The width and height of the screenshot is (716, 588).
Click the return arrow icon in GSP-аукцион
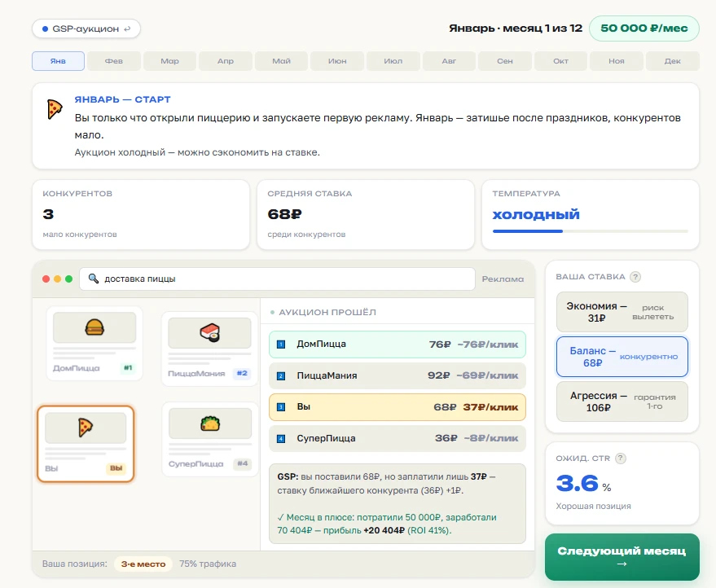point(127,29)
